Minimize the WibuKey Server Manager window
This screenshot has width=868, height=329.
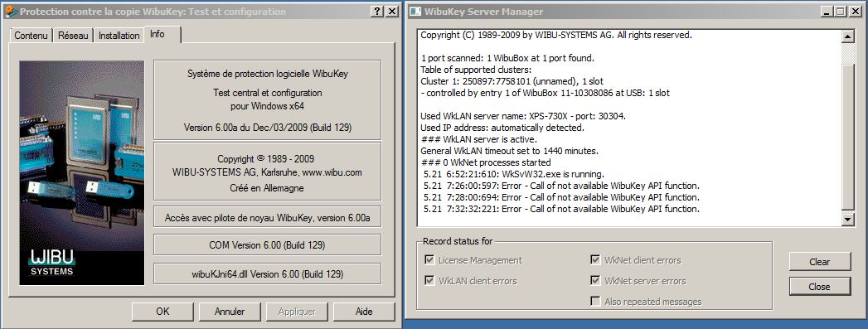tap(827, 11)
